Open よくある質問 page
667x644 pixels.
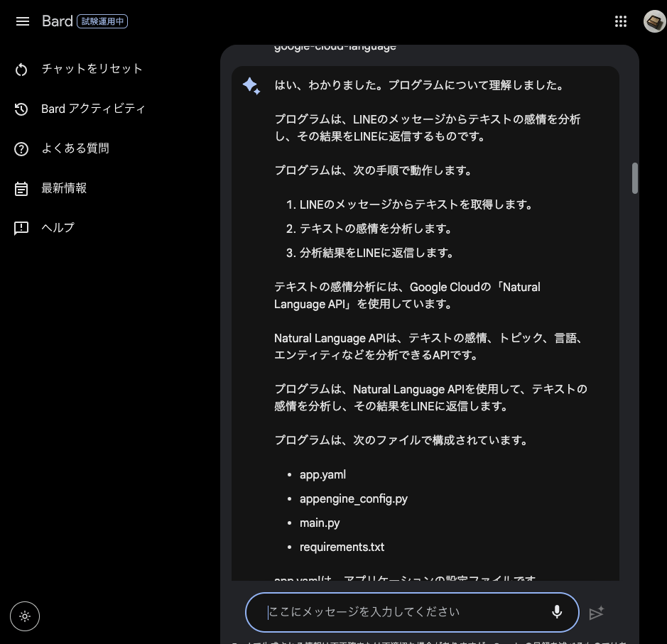tap(75, 148)
